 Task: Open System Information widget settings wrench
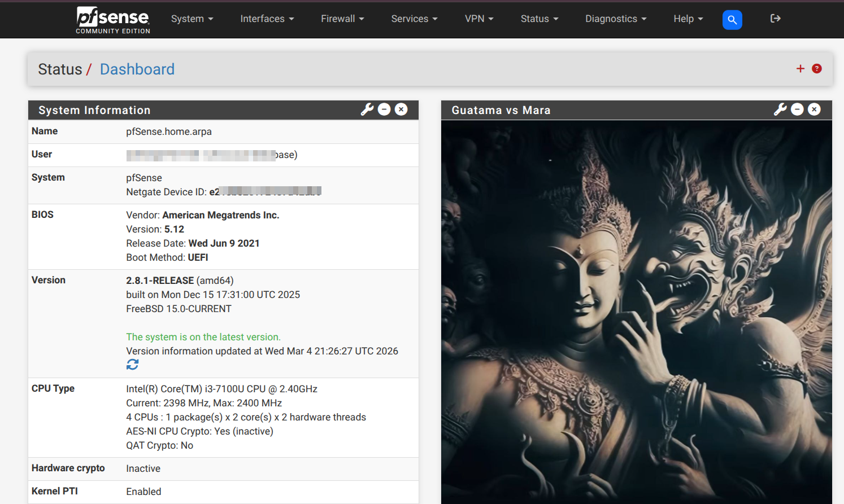367,109
